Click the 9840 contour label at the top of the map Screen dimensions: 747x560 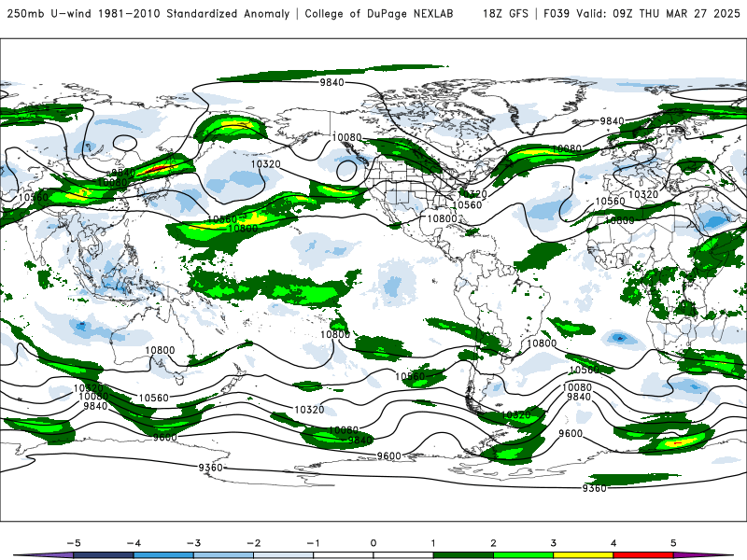[331, 82]
